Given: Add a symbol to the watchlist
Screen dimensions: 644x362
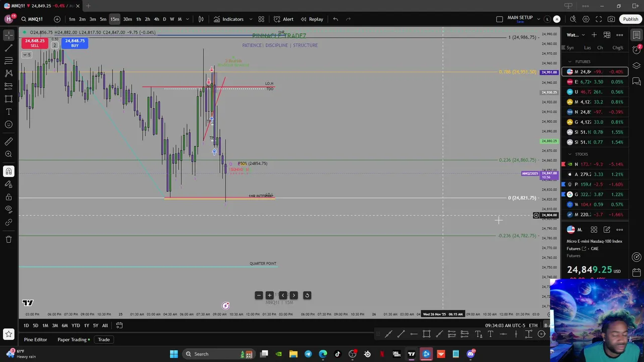Looking at the screenshot, I should (x=594, y=35).
